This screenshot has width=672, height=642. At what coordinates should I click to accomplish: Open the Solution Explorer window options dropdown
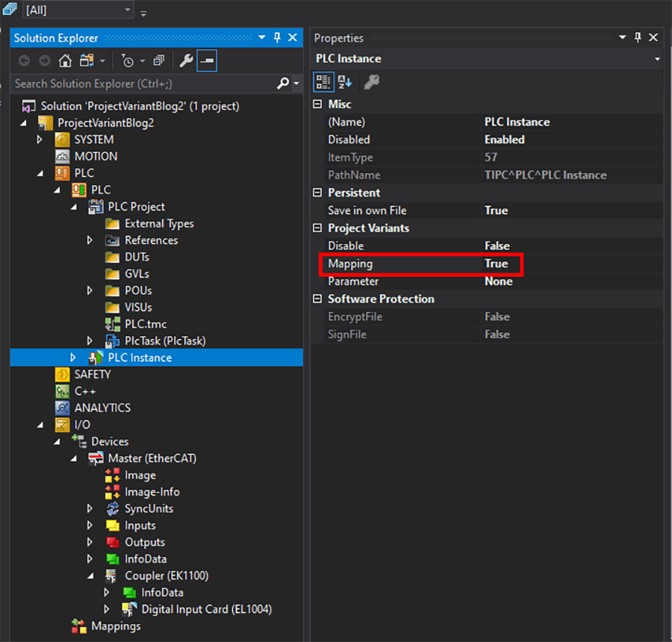(262, 38)
